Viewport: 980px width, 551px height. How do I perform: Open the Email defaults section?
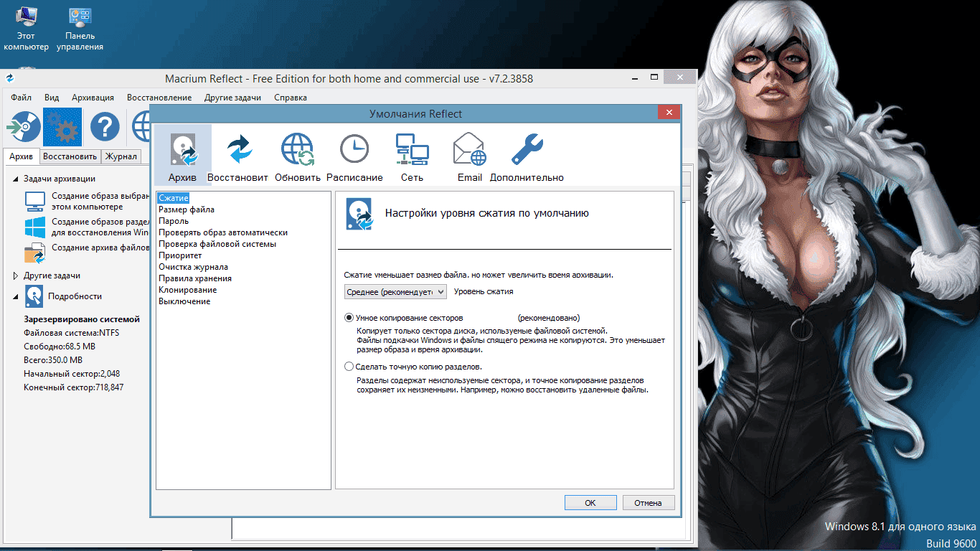pyautogui.click(x=470, y=156)
